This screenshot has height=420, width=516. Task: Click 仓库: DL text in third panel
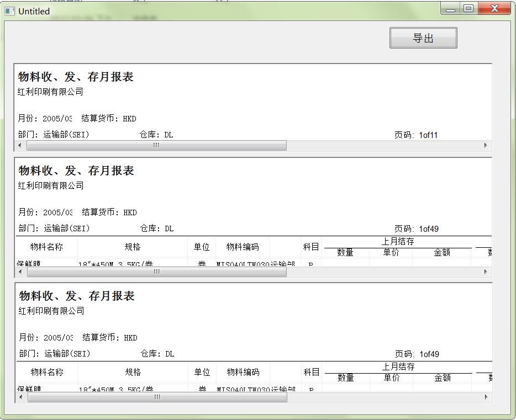tap(157, 354)
